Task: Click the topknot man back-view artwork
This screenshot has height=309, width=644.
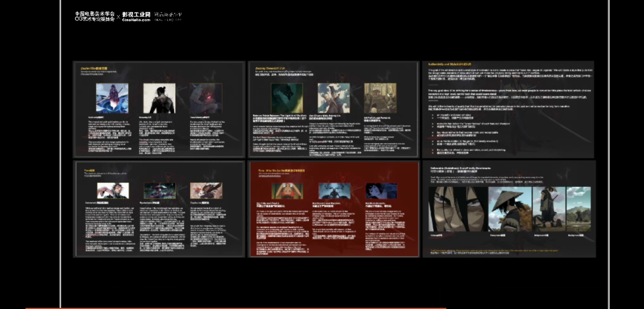Action: [x=159, y=98]
